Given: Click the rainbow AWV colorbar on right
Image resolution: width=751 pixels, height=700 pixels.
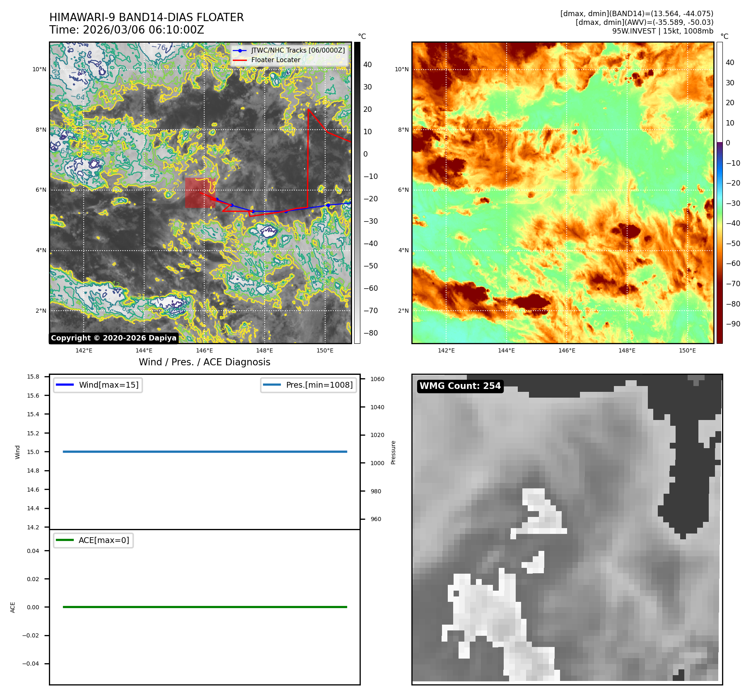Looking at the screenshot, I should pyautogui.click(x=720, y=193).
